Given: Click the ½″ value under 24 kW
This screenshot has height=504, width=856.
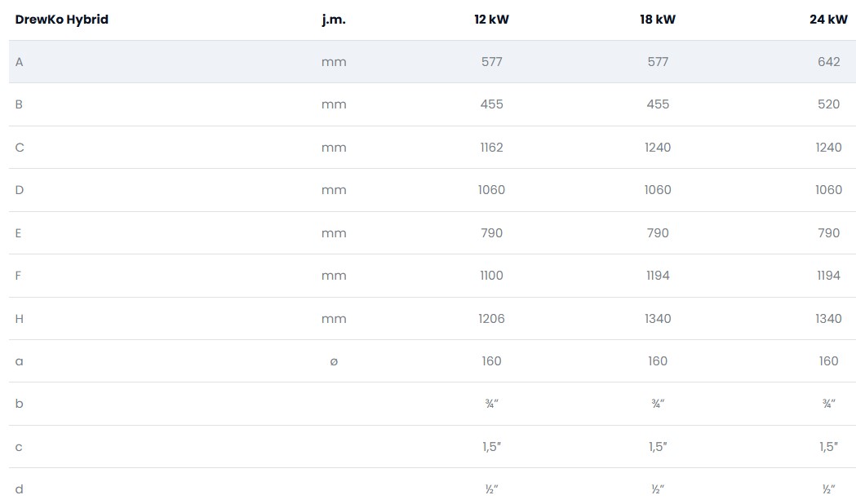Looking at the screenshot, I should click(828, 489).
